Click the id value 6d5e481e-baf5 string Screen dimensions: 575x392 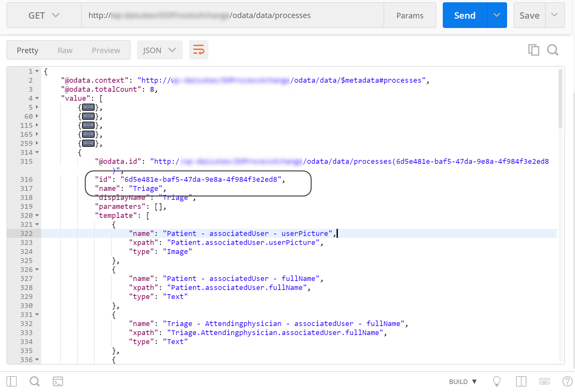(201, 179)
